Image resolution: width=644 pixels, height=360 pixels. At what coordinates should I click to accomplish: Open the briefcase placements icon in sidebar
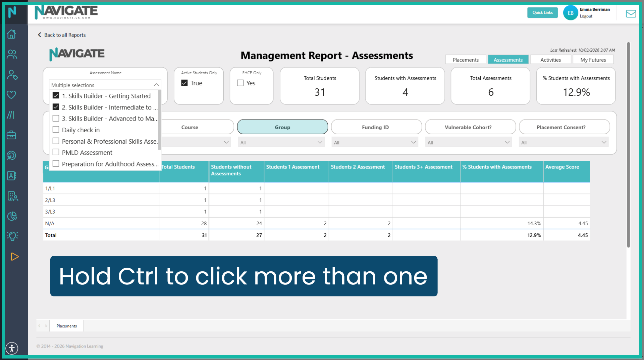[11, 135]
